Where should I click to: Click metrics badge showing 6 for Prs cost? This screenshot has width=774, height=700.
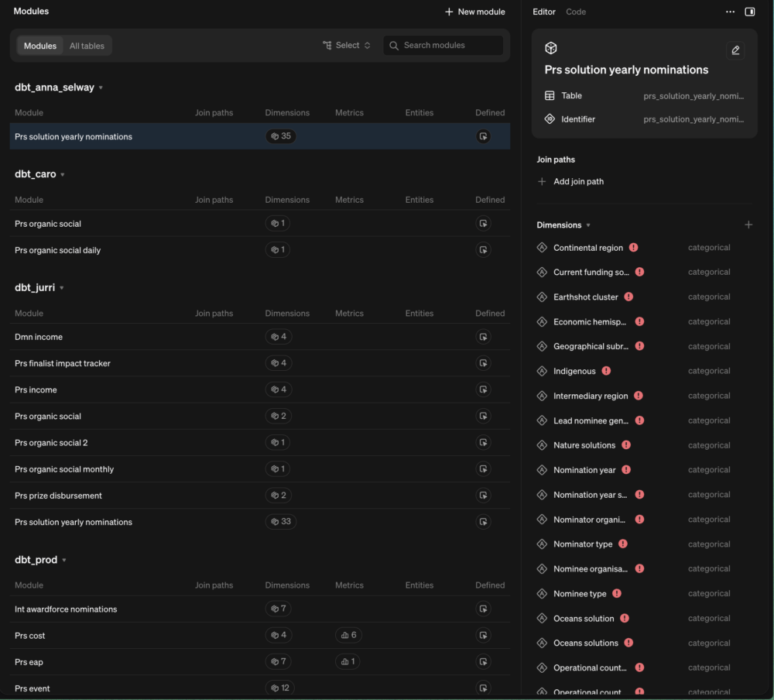click(348, 635)
